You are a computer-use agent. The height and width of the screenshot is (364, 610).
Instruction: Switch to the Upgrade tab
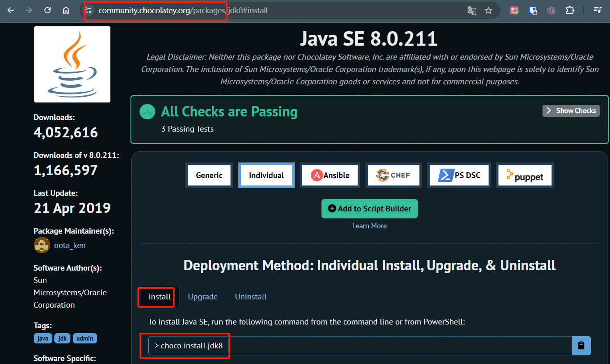[x=203, y=297]
